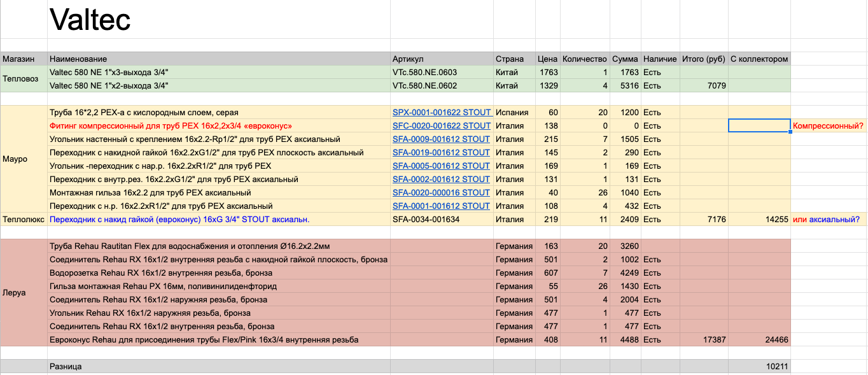The width and height of the screenshot is (868, 375).
Task: Select sum cell 4488
Action: (x=626, y=339)
